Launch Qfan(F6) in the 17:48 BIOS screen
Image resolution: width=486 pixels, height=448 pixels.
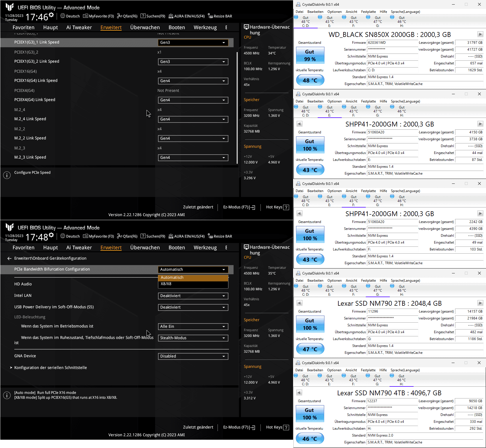point(127,236)
